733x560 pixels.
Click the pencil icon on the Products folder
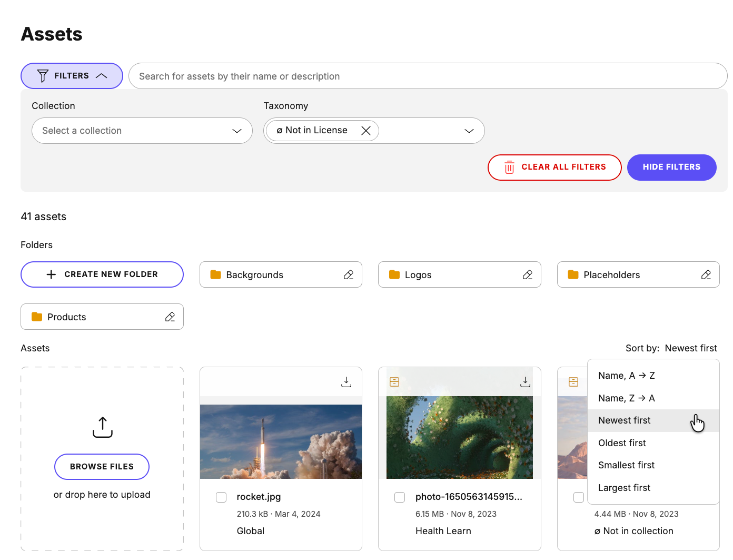pyautogui.click(x=170, y=317)
